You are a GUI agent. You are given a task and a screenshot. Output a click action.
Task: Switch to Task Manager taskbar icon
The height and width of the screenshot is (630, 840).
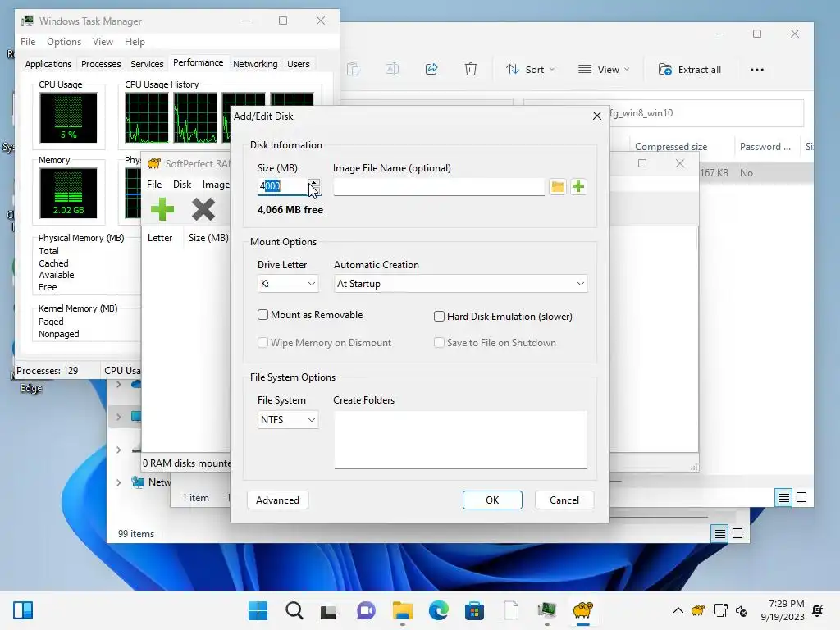click(x=547, y=610)
